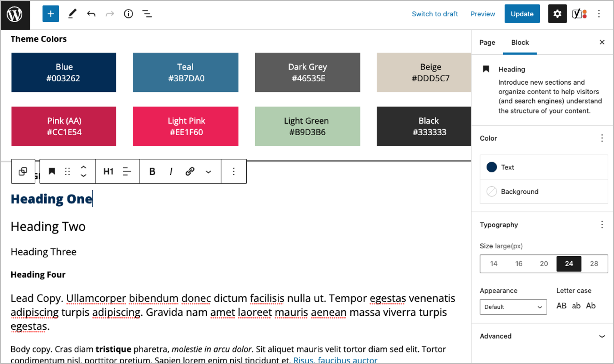Move heading block down
Viewport: 614px width, 364px height.
tap(84, 176)
